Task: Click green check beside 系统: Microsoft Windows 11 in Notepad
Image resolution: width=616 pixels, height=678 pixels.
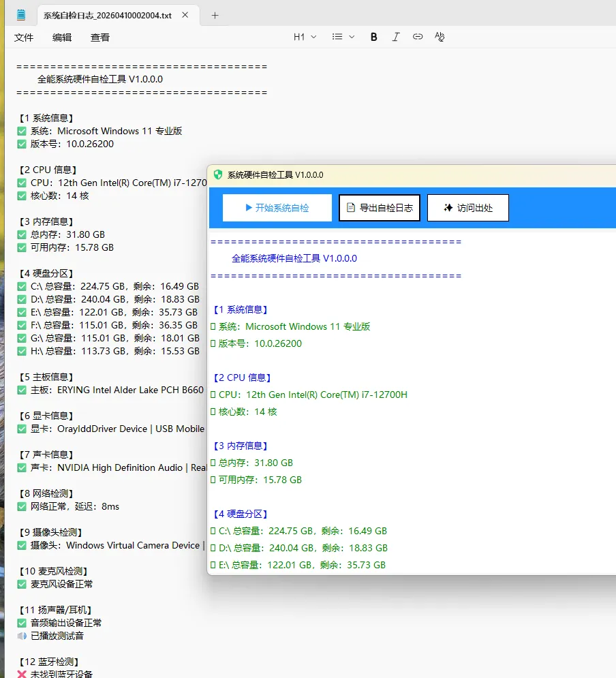Action: click(22, 132)
